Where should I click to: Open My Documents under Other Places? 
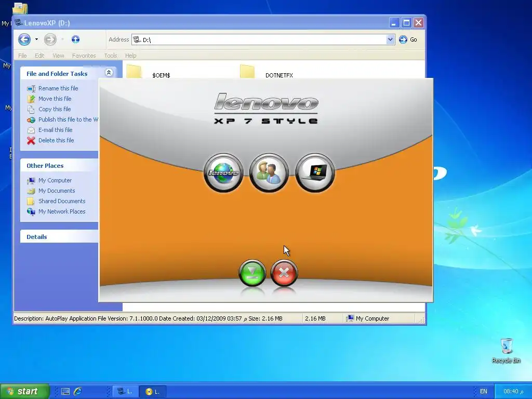(57, 191)
